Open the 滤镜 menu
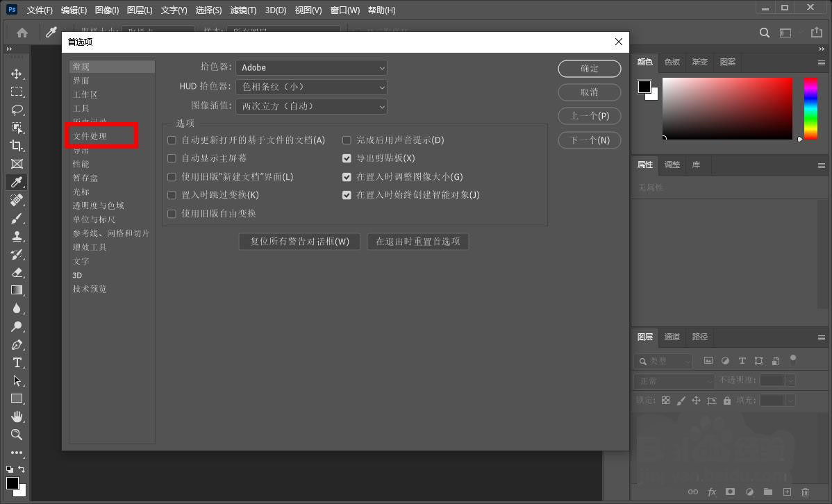 (243, 10)
